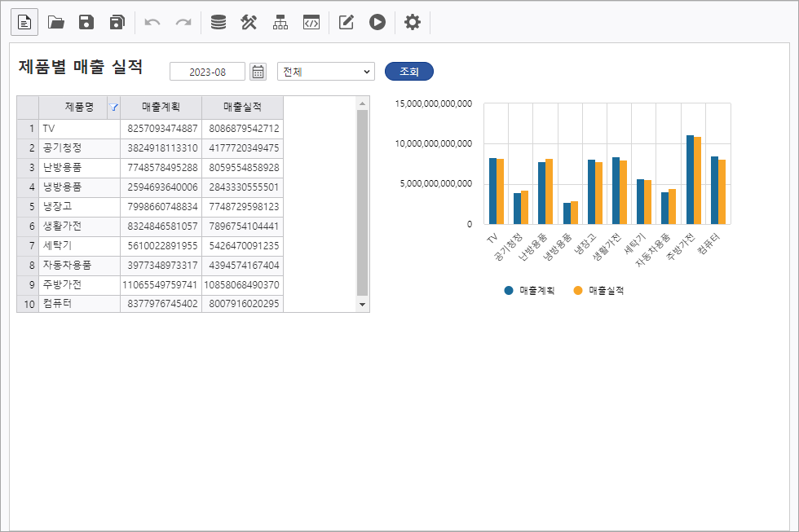The width and height of the screenshot is (799, 532).
Task: Click value 11065549759741
Action: pos(160,285)
